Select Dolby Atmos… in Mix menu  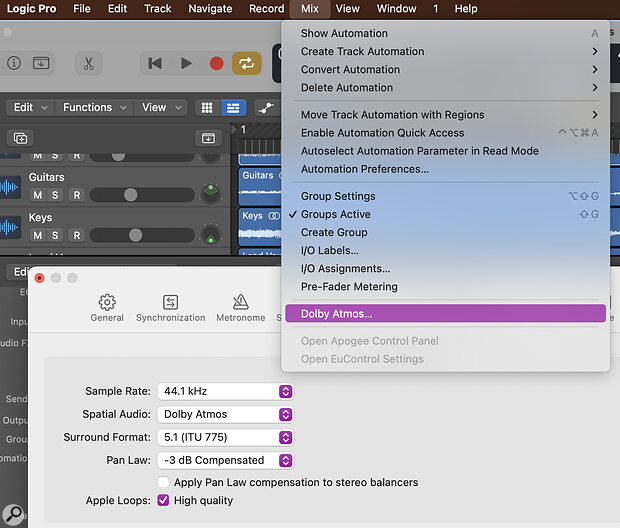click(445, 314)
